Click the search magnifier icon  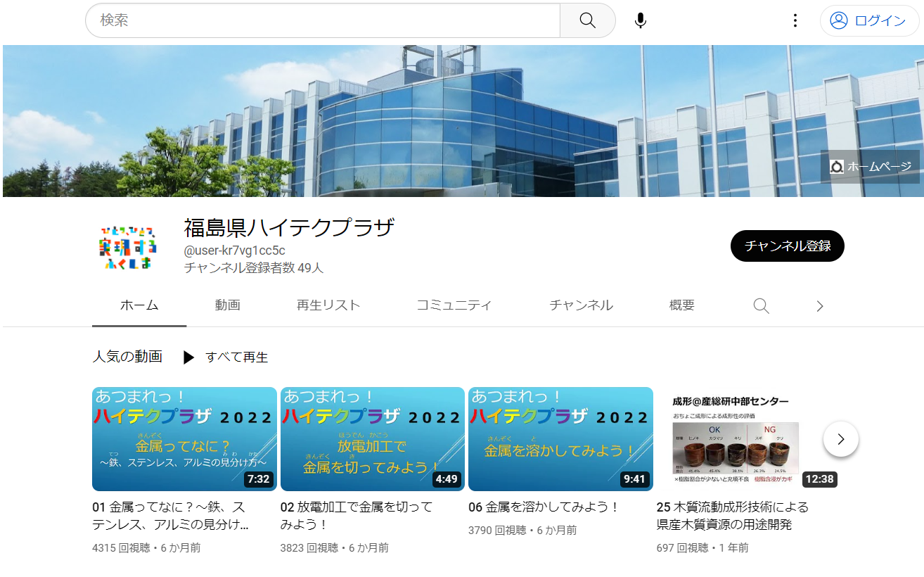[587, 20]
